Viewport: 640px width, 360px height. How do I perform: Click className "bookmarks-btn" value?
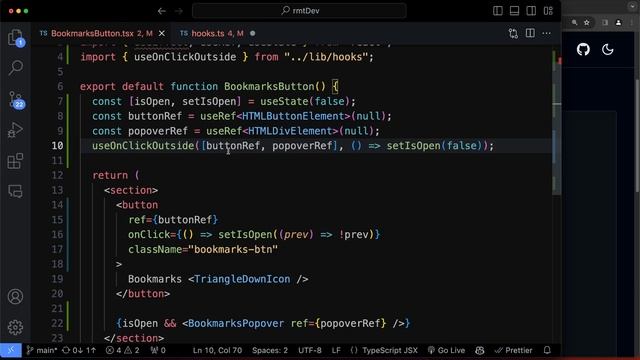coord(233,249)
